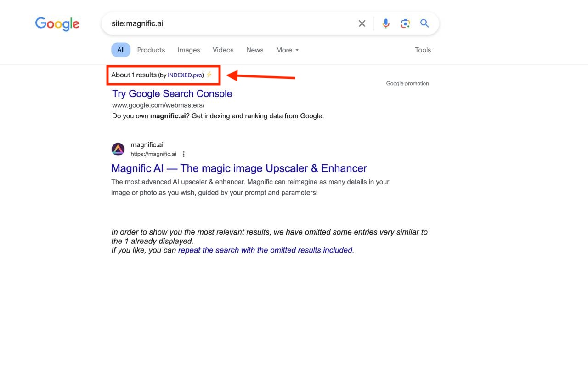Click the https://magnific.ai URL text
Screen dimensions: 588x368
point(153,154)
